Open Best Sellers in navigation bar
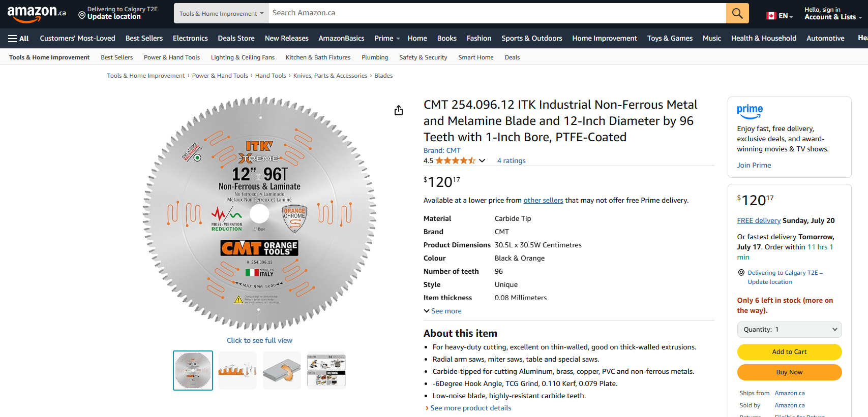Image resolution: width=868 pixels, height=417 pixels. (x=144, y=39)
